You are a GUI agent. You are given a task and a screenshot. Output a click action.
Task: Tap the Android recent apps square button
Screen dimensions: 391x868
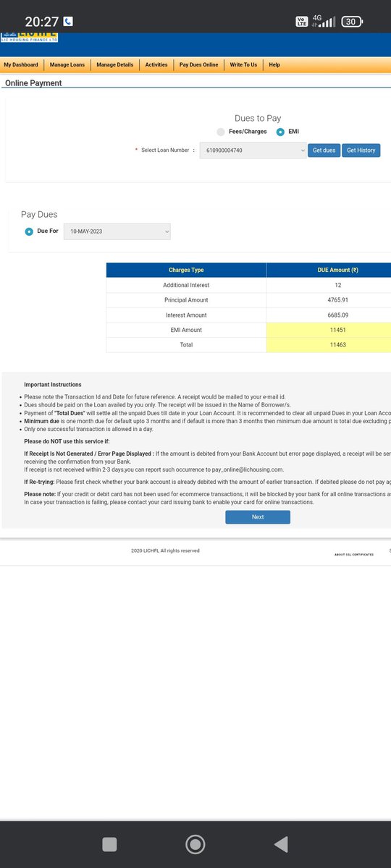[109, 844]
